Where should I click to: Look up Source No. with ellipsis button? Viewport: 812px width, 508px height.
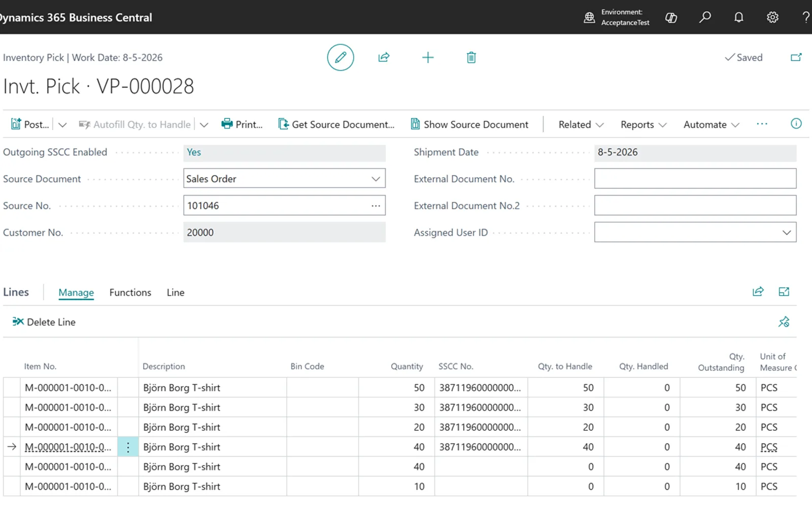[x=376, y=206]
